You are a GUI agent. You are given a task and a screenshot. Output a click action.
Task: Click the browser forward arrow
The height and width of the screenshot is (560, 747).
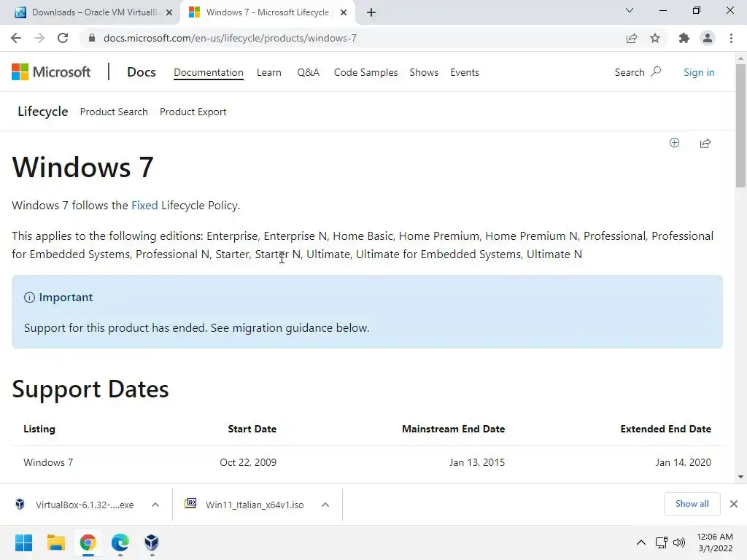point(39,38)
